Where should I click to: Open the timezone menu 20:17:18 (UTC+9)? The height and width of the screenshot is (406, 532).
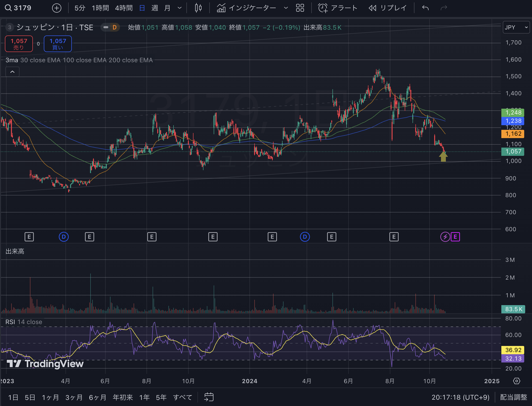(x=460, y=397)
